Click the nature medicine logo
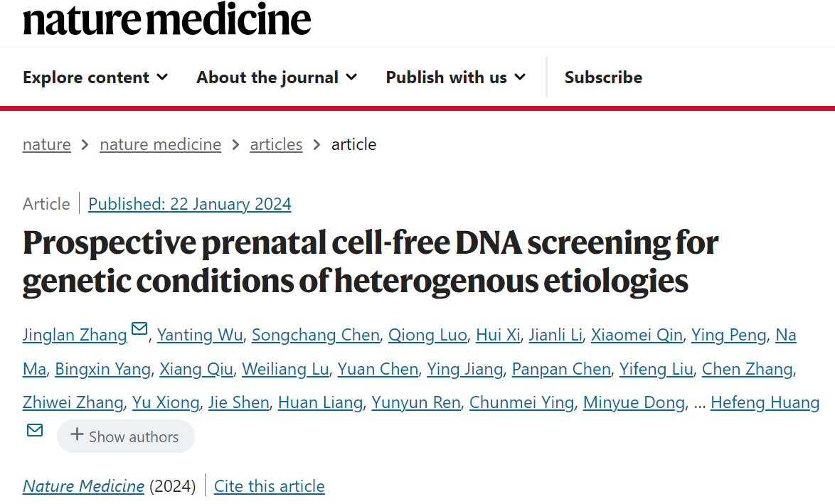This screenshot has height=504, width=835. [166, 19]
